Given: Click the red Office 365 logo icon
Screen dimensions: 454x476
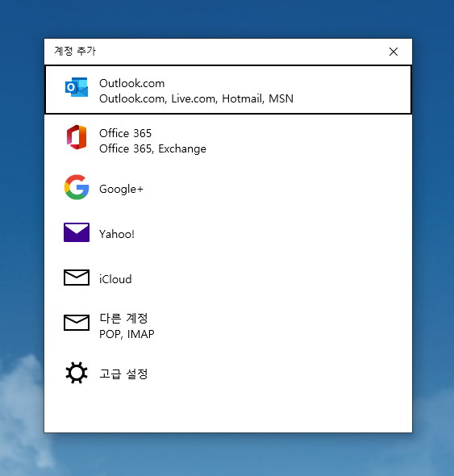Looking at the screenshot, I should tap(77, 137).
